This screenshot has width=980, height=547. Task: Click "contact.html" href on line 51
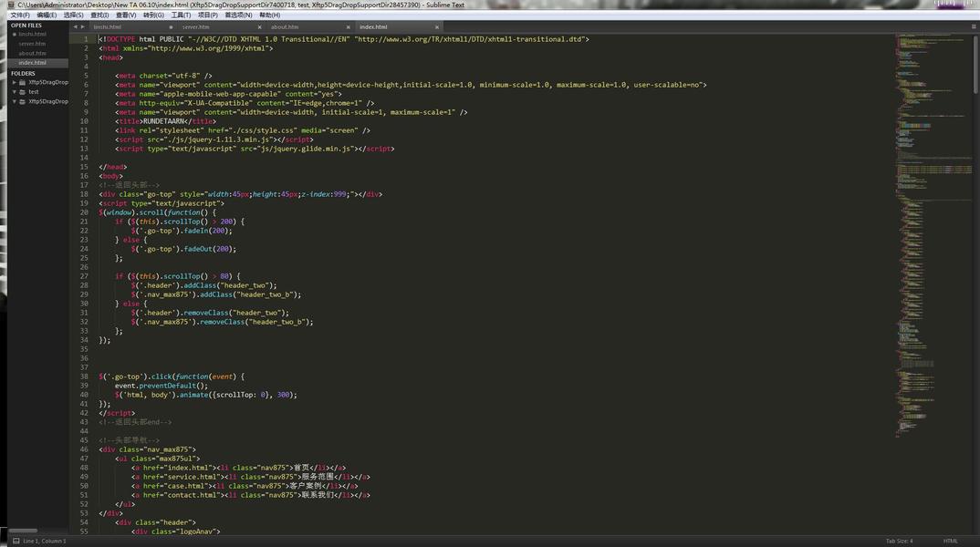point(192,495)
